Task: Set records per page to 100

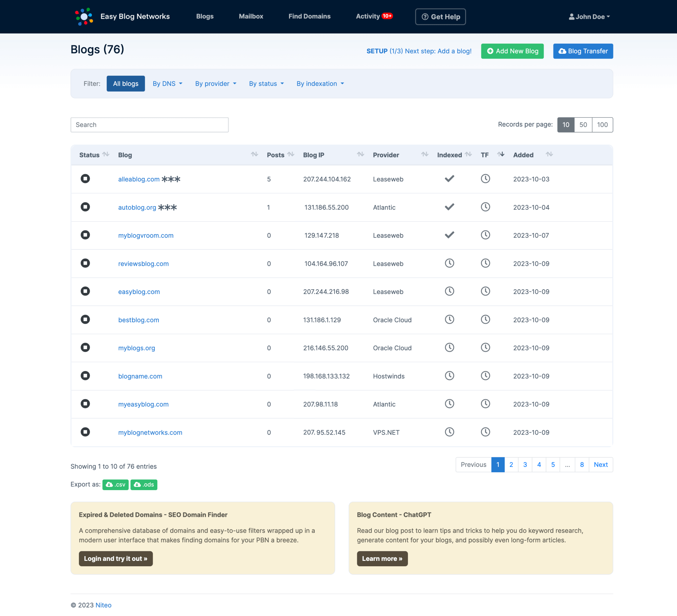Action: [x=603, y=125]
